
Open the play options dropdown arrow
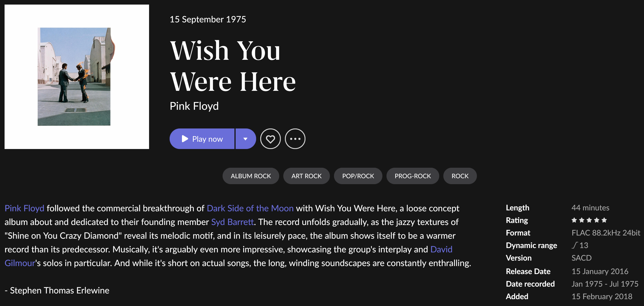(x=246, y=139)
